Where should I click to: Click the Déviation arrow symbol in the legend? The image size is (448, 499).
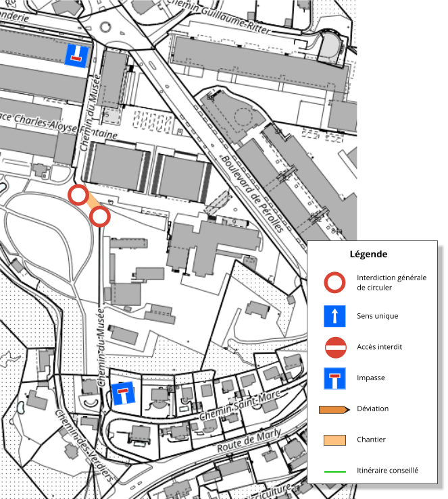click(x=334, y=409)
